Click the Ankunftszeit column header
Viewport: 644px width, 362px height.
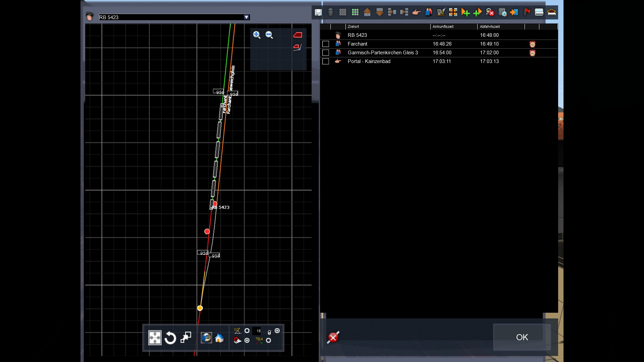click(443, 26)
